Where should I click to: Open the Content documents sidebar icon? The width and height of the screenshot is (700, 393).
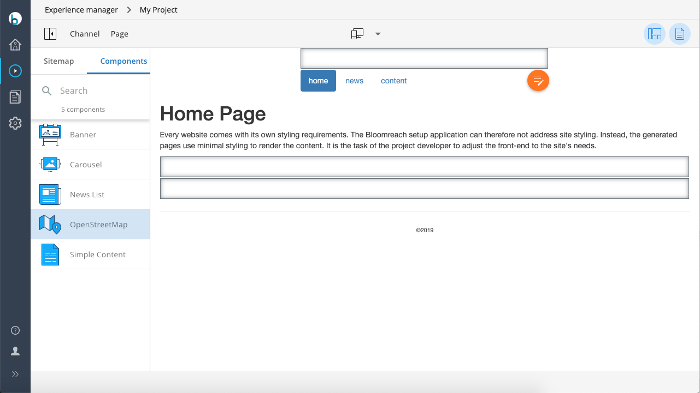(x=15, y=97)
